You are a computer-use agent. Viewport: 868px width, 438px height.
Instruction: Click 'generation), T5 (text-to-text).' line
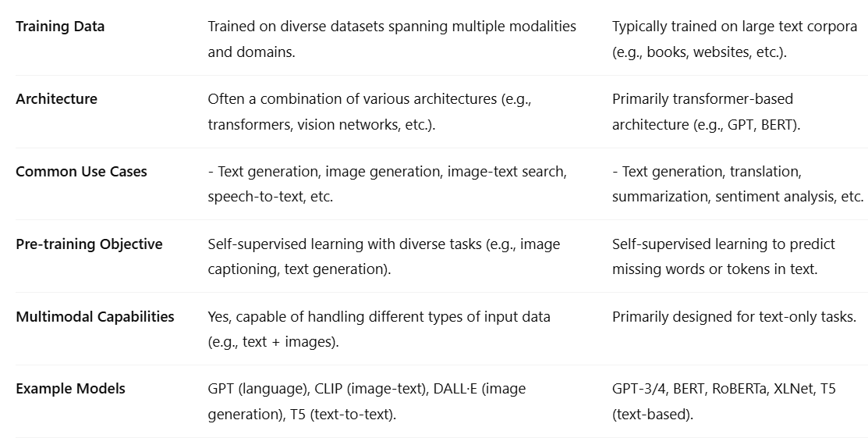tap(302, 415)
